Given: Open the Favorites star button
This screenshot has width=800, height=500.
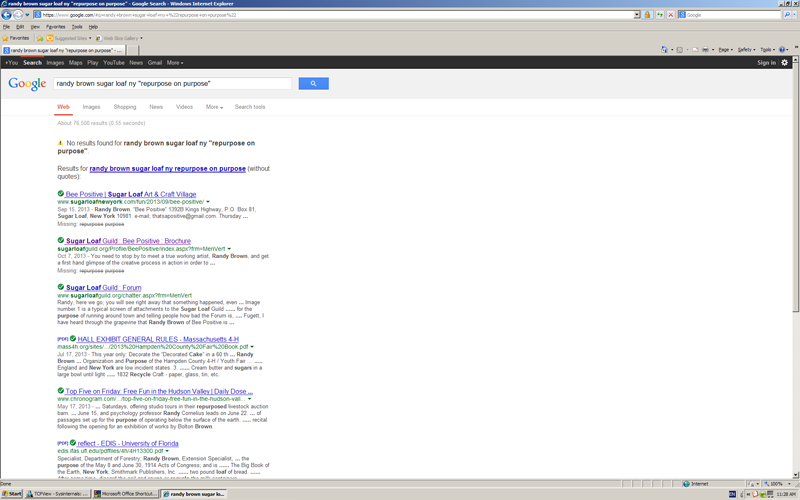Looking at the screenshot, I should point(16,38).
